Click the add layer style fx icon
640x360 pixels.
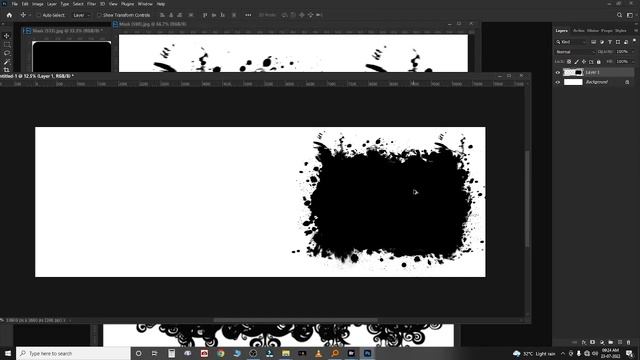click(584, 342)
